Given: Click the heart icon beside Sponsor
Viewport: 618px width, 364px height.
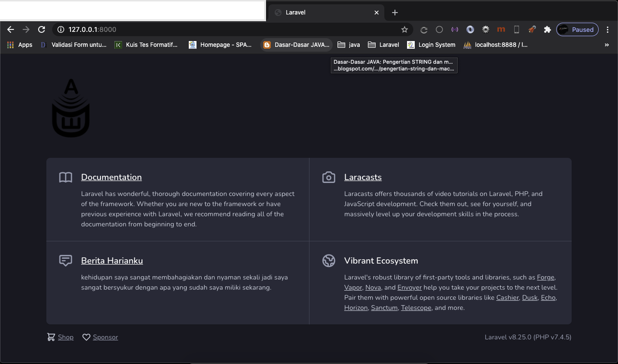Looking at the screenshot, I should 86,337.
